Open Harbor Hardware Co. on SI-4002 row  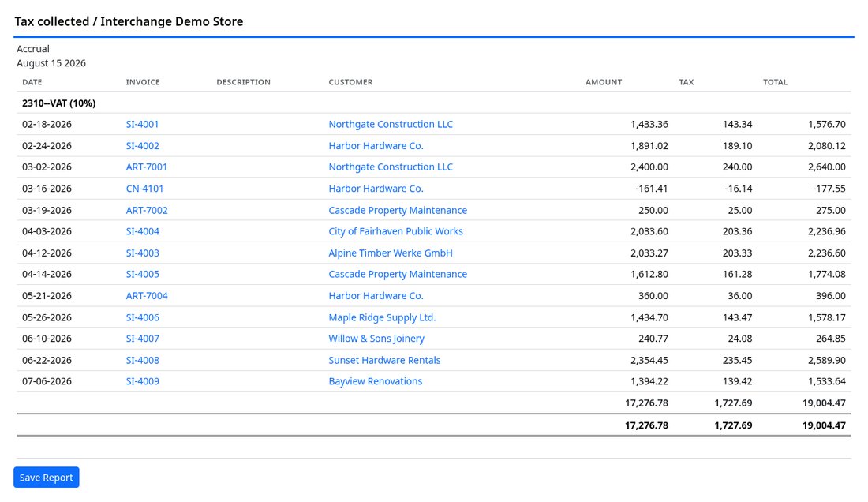tap(376, 145)
